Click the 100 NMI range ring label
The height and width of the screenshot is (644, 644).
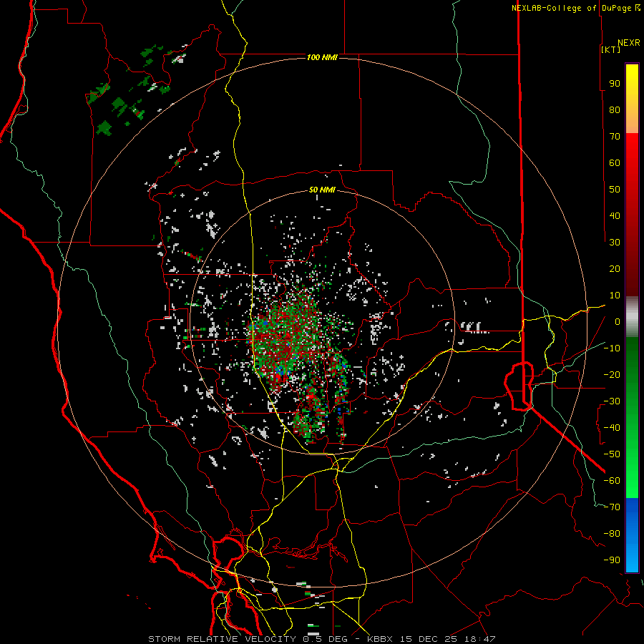coord(322,57)
